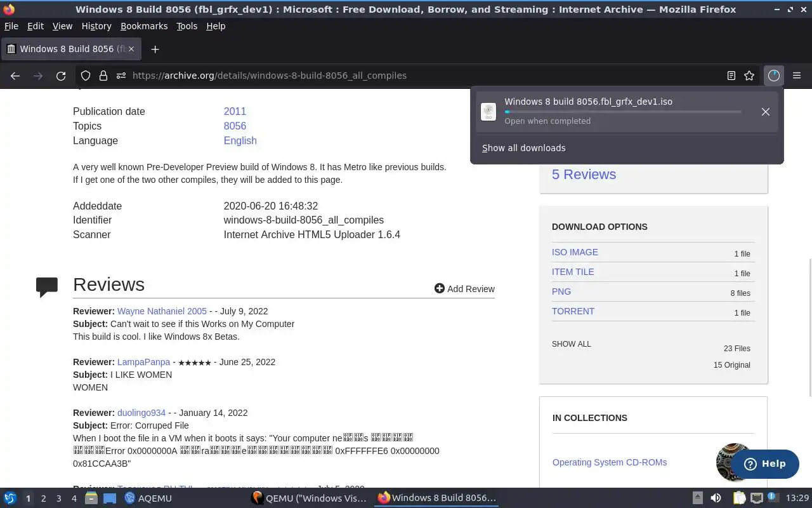
Task: Open reviewer Wayne Nathaniel 2005 profile
Action: coord(162,311)
